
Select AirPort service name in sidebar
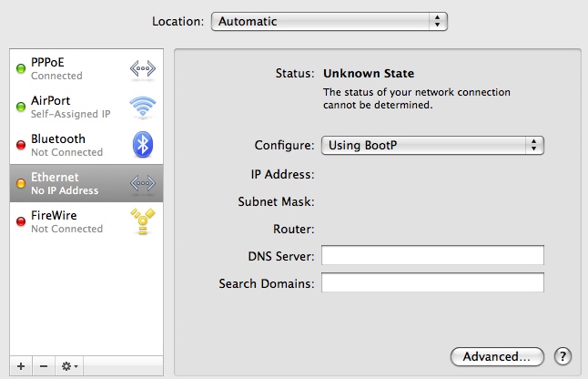(x=50, y=100)
